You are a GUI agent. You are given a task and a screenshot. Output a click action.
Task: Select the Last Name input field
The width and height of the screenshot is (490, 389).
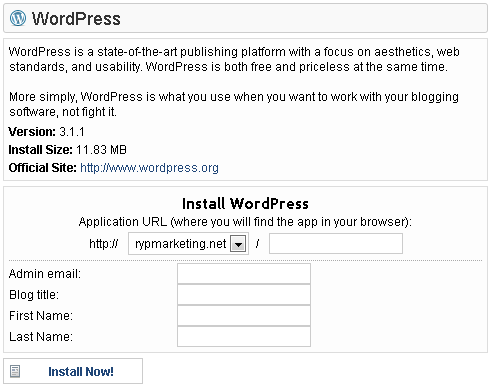[x=244, y=336]
